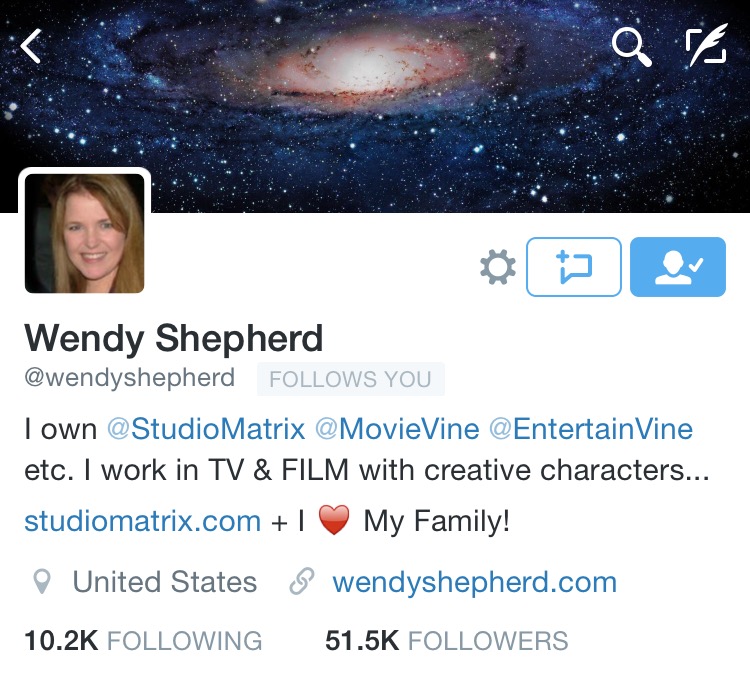Viewport: 750px width, 675px height.
Task: Tap the back arrow icon
Action: point(31,46)
